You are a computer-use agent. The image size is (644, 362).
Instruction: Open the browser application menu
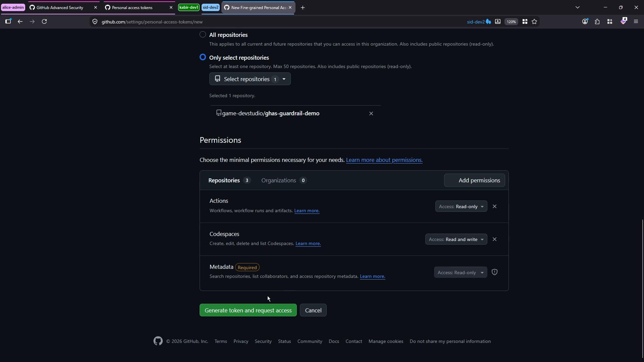pos(636,22)
